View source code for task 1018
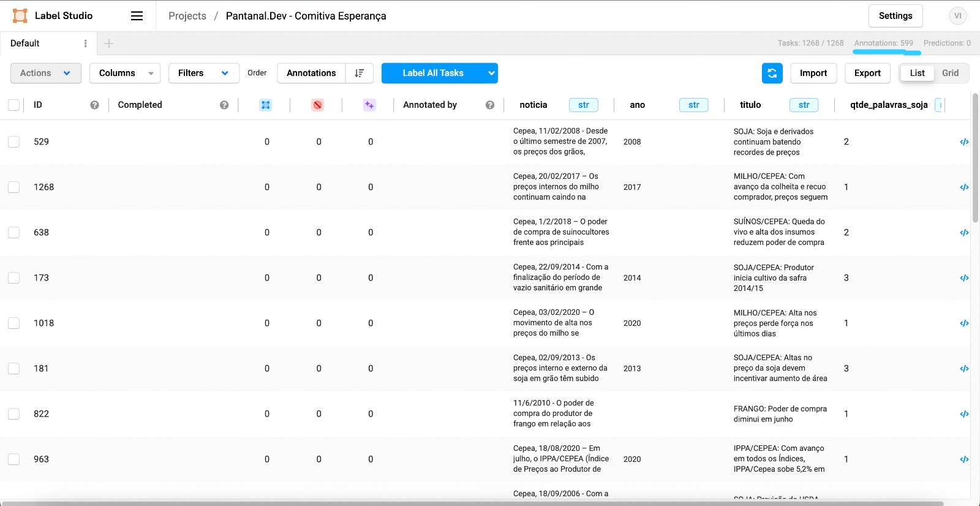 tap(964, 323)
